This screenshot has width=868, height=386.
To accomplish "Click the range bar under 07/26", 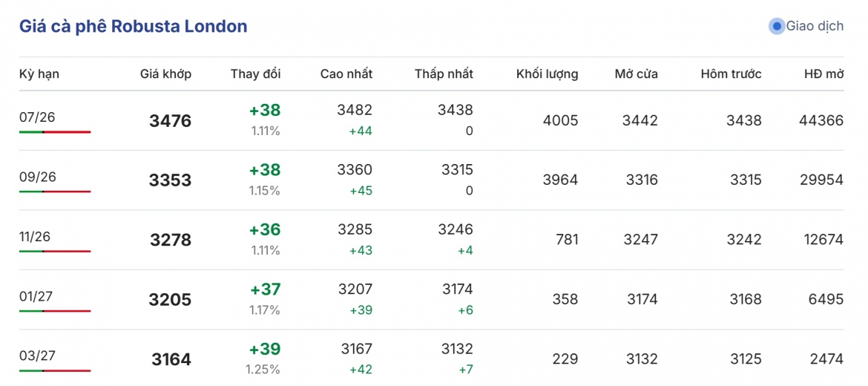I will 55,132.
